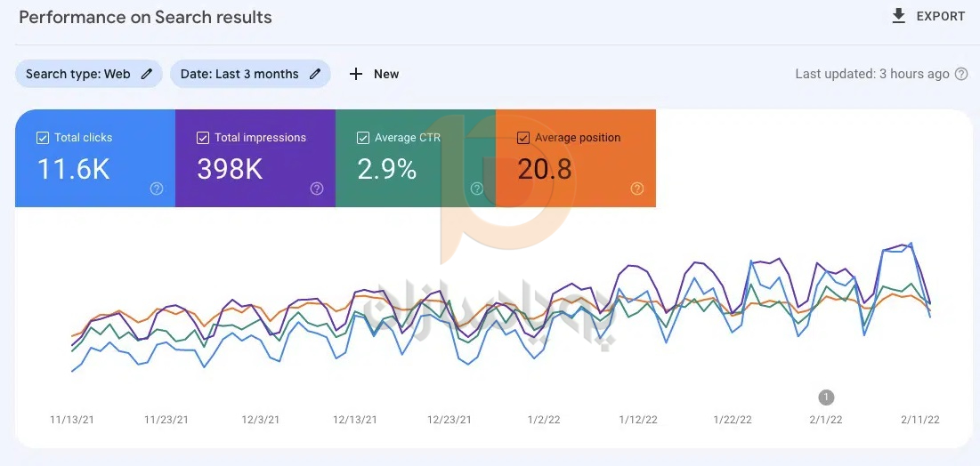980x466 pixels.
Task: Click the pencil icon on Search type filter
Action: point(147,74)
